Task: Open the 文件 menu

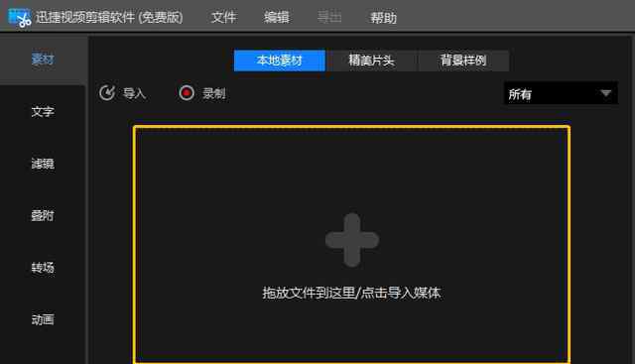Action: pyautogui.click(x=223, y=18)
